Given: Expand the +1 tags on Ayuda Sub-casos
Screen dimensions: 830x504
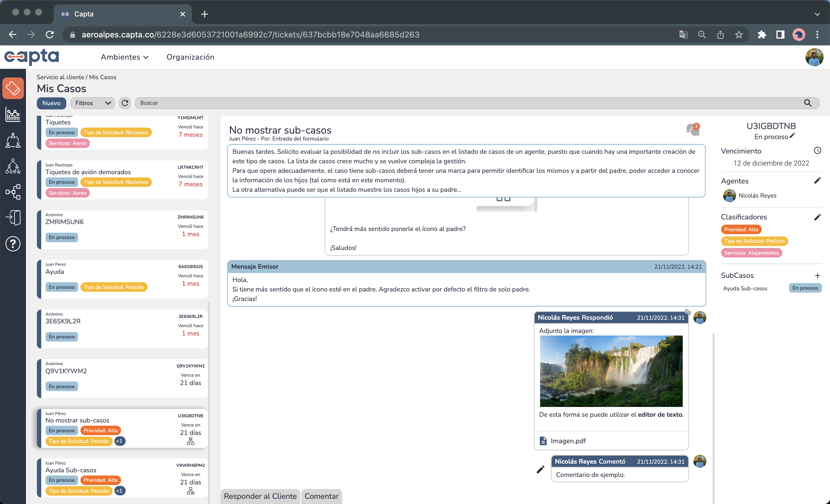Looking at the screenshot, I should [x=120, y=491].
